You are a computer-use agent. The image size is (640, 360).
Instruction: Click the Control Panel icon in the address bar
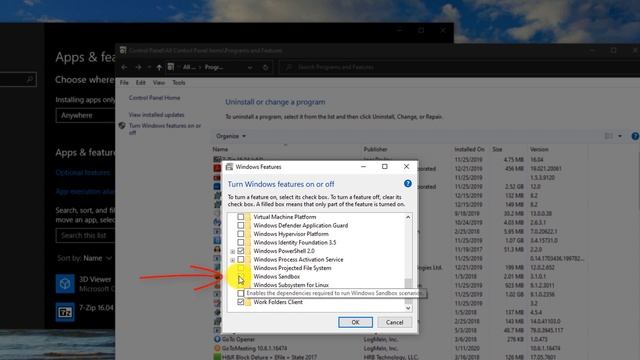click(171, 67)
